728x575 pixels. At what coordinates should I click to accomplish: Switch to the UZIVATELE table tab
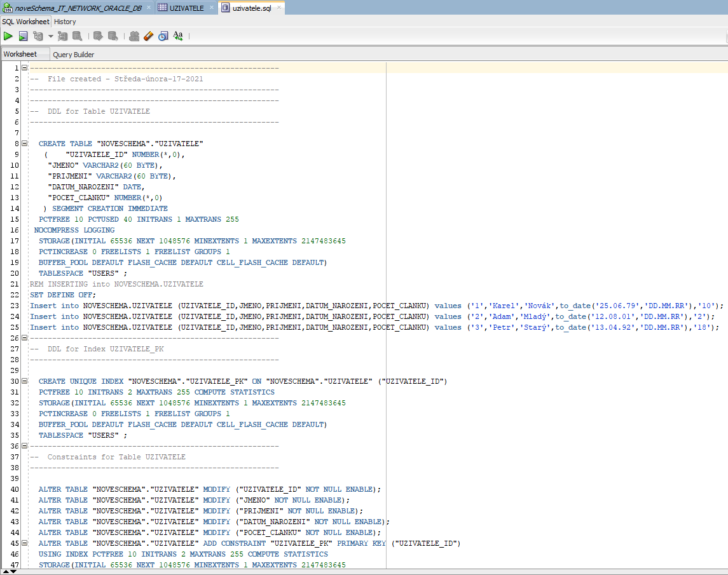pos(186,8)
